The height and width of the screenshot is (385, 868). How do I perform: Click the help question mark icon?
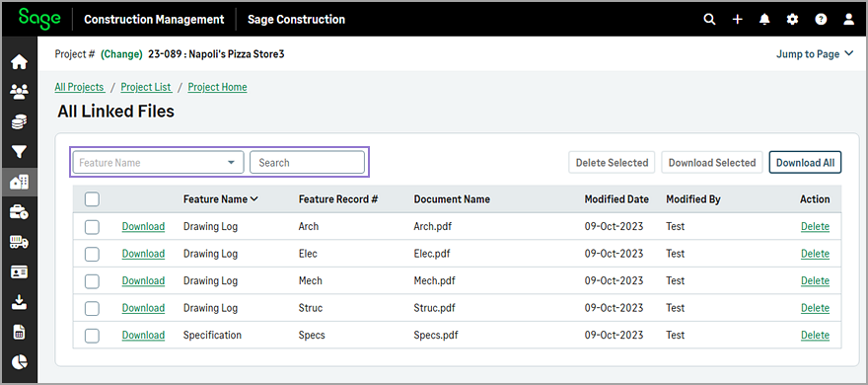821,20
